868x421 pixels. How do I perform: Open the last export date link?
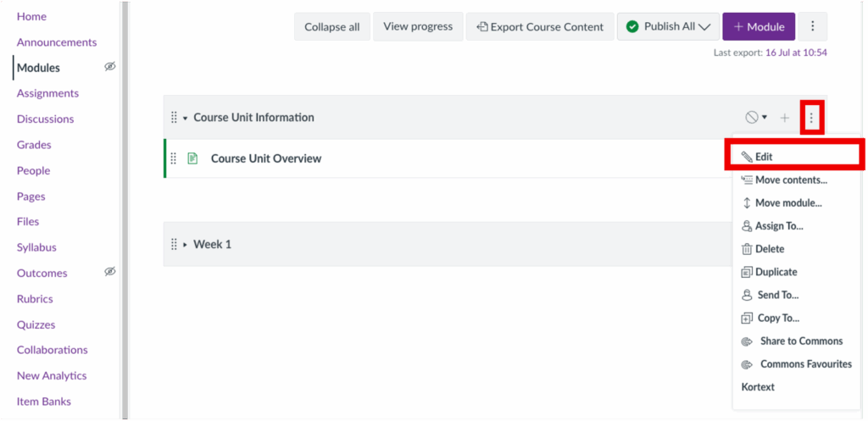pyautogui.click(x=796, y=53)
